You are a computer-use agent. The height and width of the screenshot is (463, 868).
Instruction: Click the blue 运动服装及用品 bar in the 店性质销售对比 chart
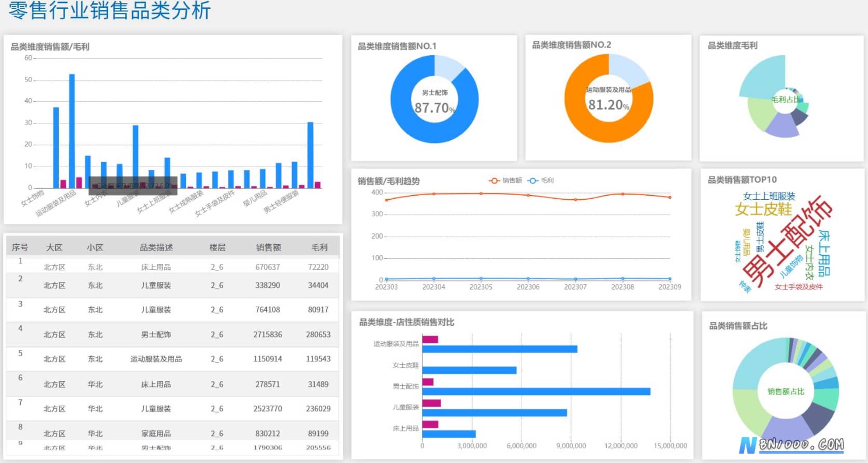tap(500, 349)
